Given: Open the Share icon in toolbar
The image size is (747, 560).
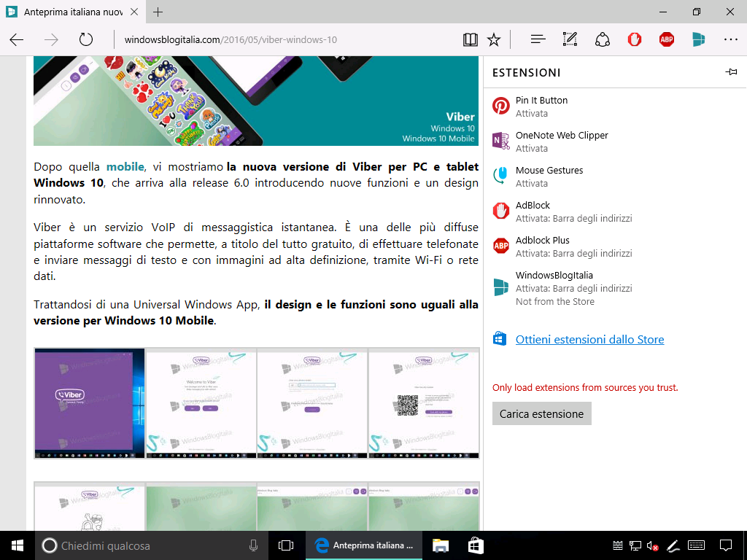Looking at the screenshot, I should pos(602,39).
